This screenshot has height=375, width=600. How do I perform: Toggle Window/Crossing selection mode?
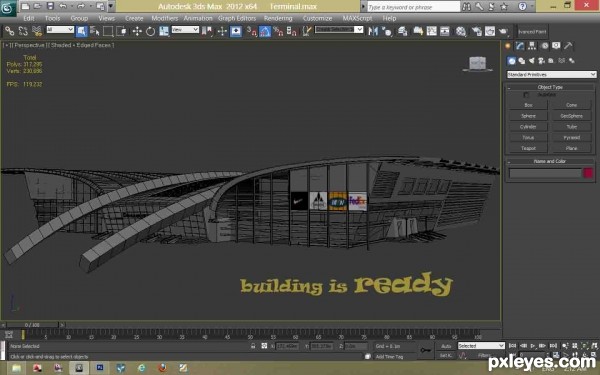tap(122, 31)
